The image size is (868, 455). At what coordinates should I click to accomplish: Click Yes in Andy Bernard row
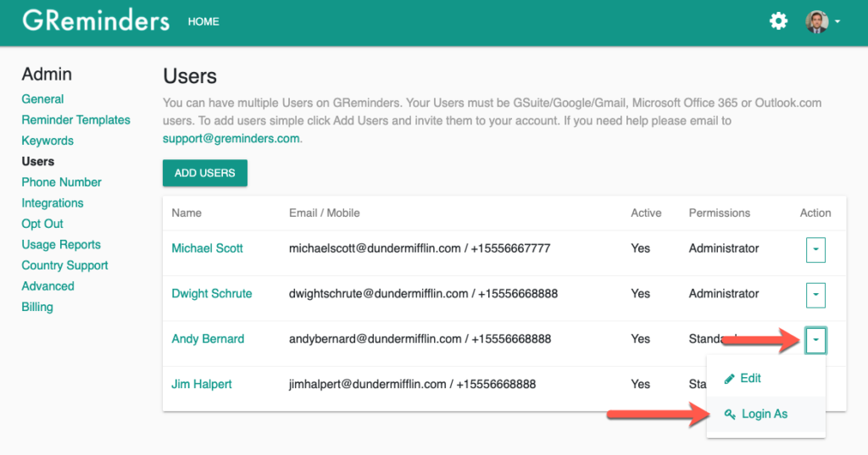pyautogui.click(x=641, y=339)
